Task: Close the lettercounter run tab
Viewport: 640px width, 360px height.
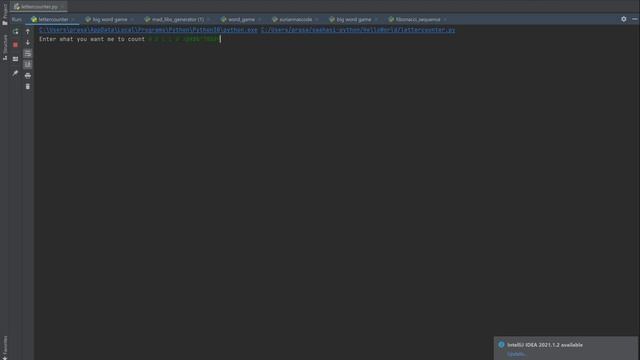Action: coord(73,20)
